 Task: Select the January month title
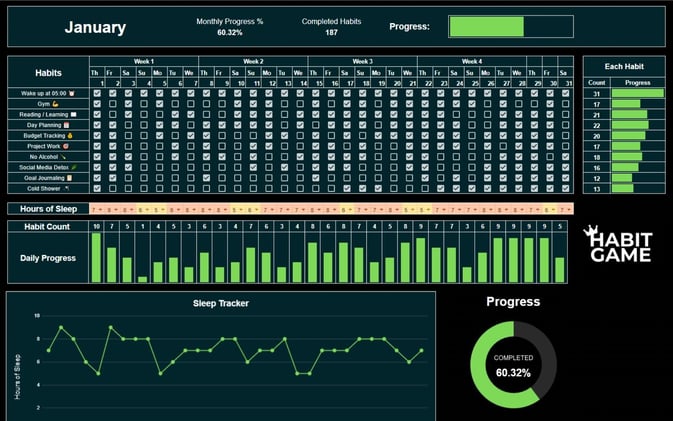pyautogui.click(x=95, y=27)
